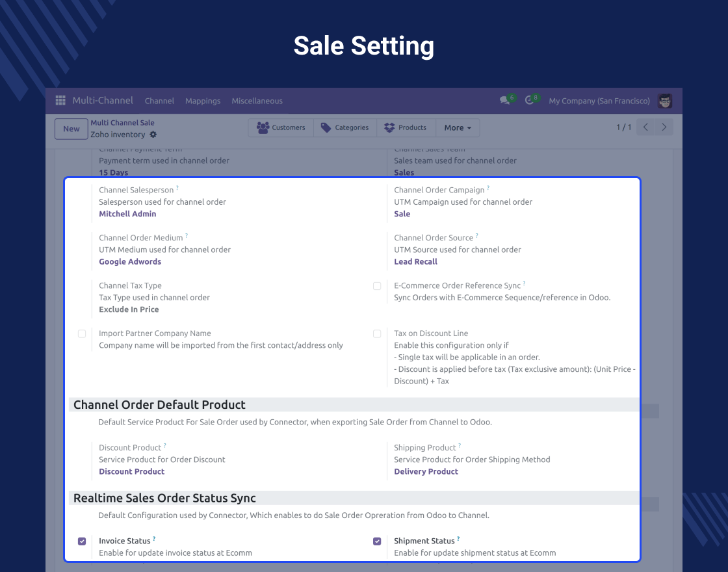
Task: Go to previous record arrow
Action: pos(645,127)
